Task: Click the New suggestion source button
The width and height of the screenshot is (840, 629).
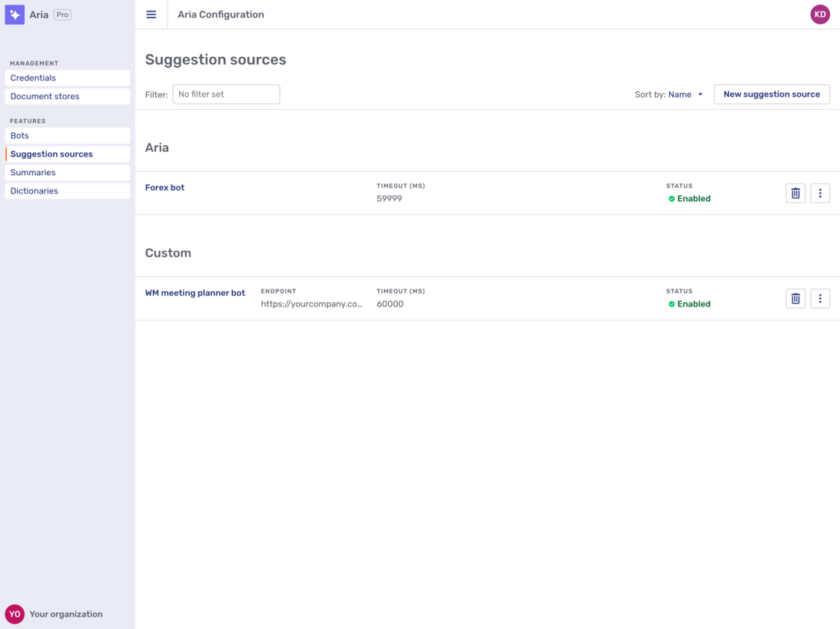Action: tap(772, 94)
